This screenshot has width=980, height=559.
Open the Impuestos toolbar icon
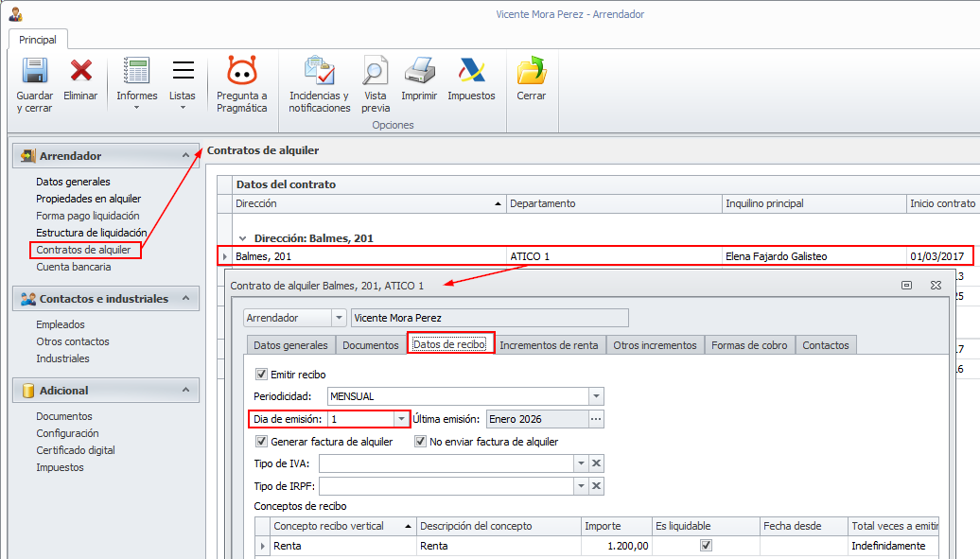click(471, 71)
